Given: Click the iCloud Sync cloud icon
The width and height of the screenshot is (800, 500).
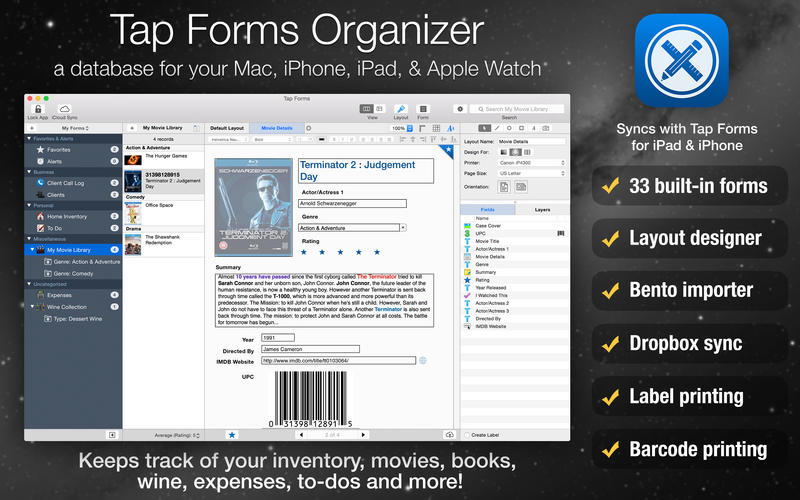Looking at the screenshot, I should [x=65, y=108].
